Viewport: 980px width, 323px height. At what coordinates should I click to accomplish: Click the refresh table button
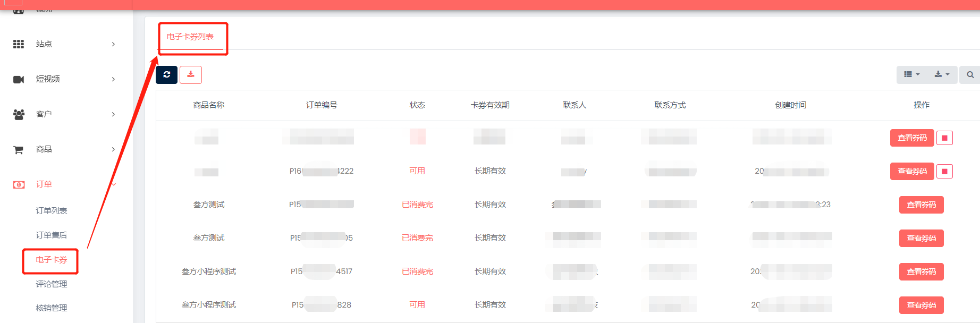pyautogui.click(x=166, y=74)
